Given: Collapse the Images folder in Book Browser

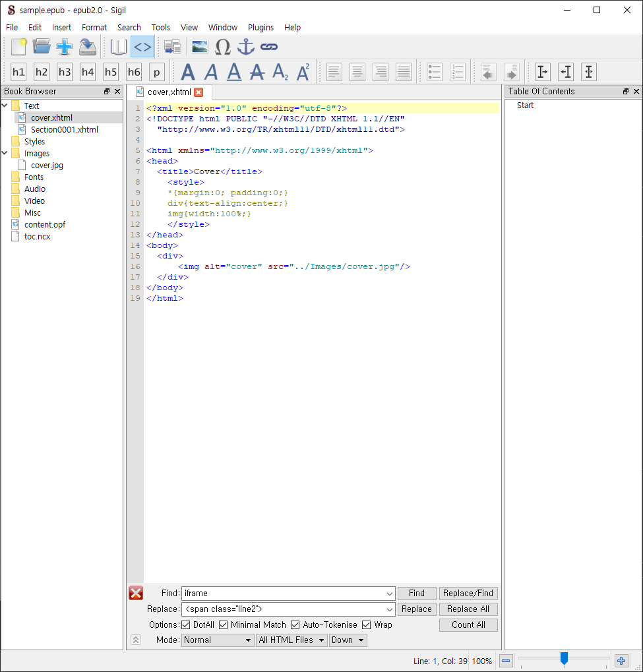Looking at the screenshot, I should click(5, 153).
